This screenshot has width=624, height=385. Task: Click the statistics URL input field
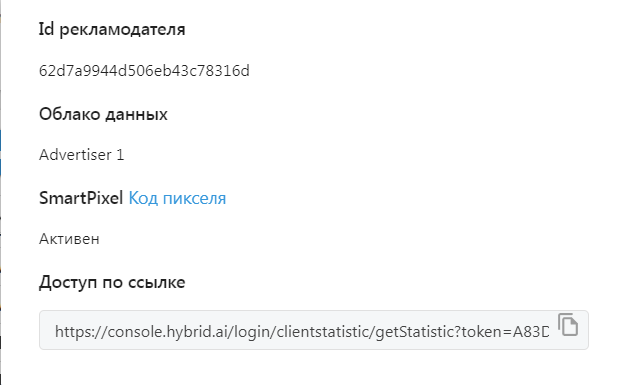click(314, 330)
